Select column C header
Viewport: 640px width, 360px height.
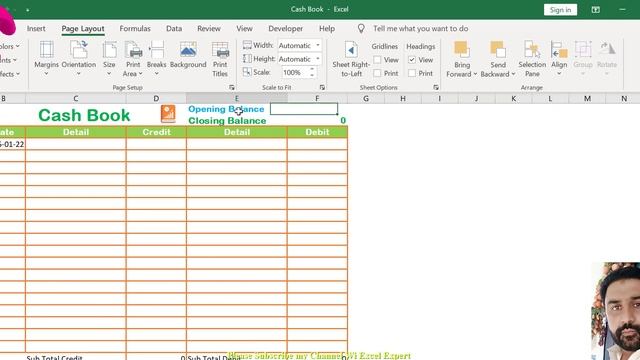coord(76,98)
